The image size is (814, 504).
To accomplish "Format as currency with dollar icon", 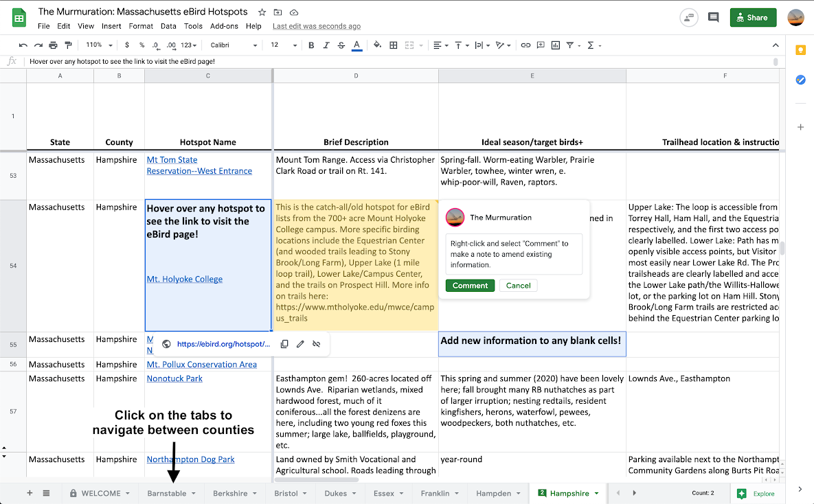I will click(x=126, y=45).
